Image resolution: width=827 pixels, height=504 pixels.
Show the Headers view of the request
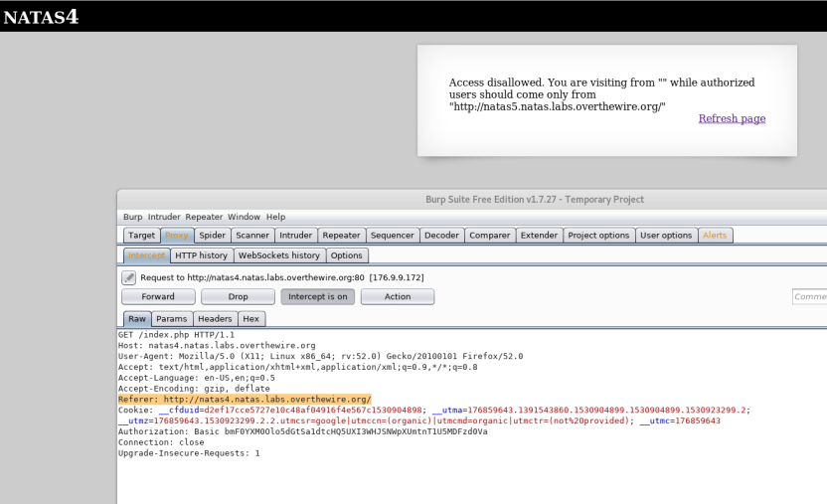(215, 319)
